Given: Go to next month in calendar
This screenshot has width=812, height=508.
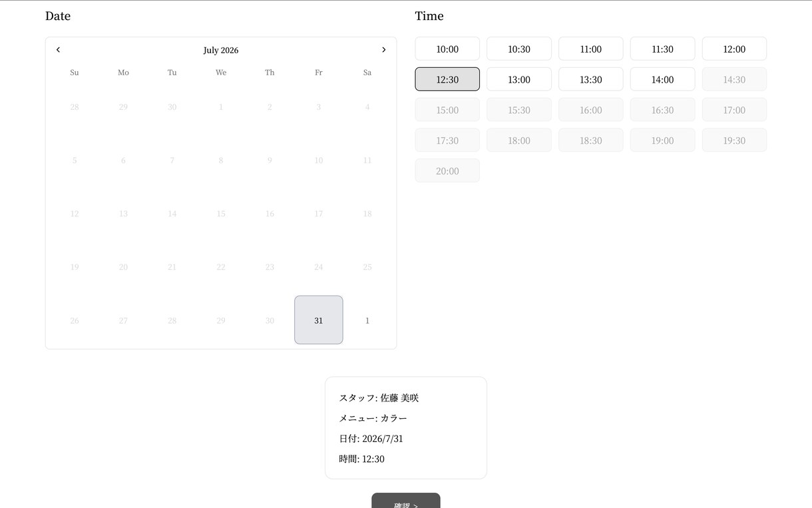Looking at the screenshot, I should (383, 50).
